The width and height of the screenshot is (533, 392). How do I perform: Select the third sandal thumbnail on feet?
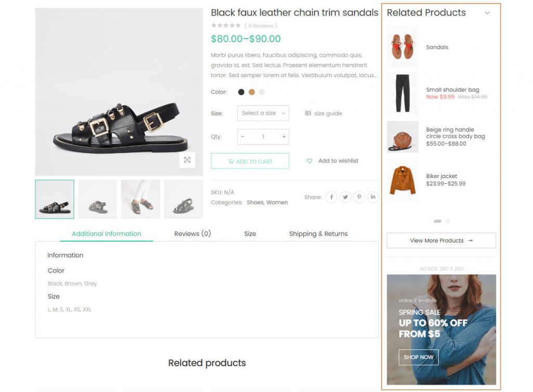pyautogui.click(x=141, y=199)
